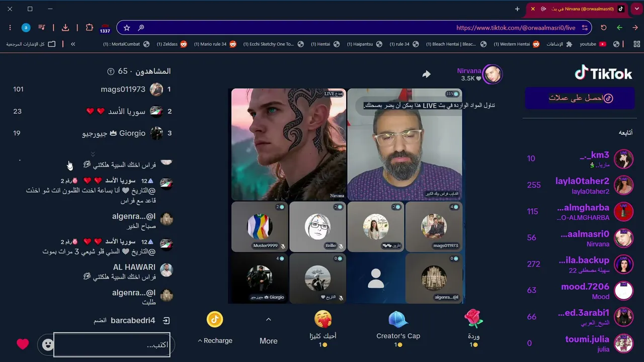Open the zoom magnifier icon in address bar
Image resolution: width=644 pixels, height=362 pixels.
pyautogui.click(x=141, y=28)
